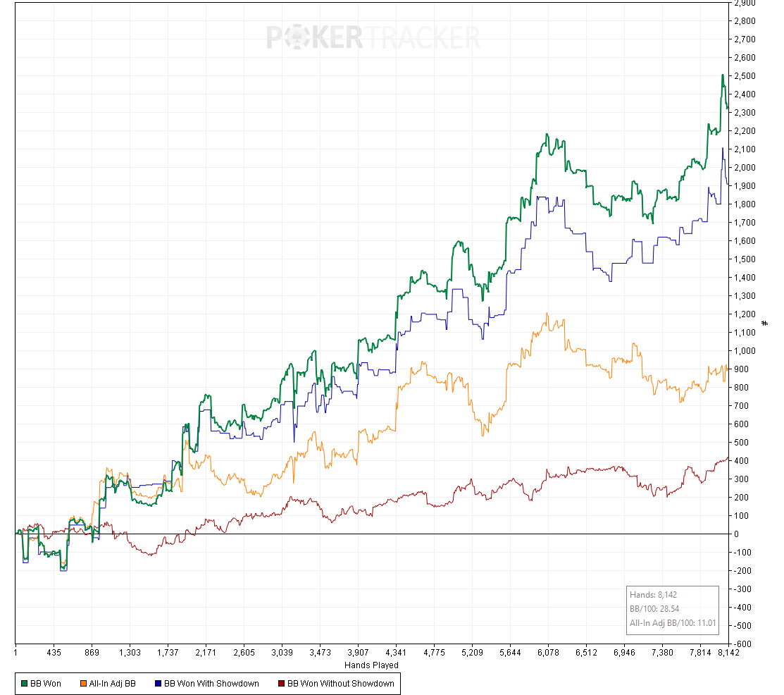Click the "Hands Played" axis title
Screen dimensions: 784x695
371,665
